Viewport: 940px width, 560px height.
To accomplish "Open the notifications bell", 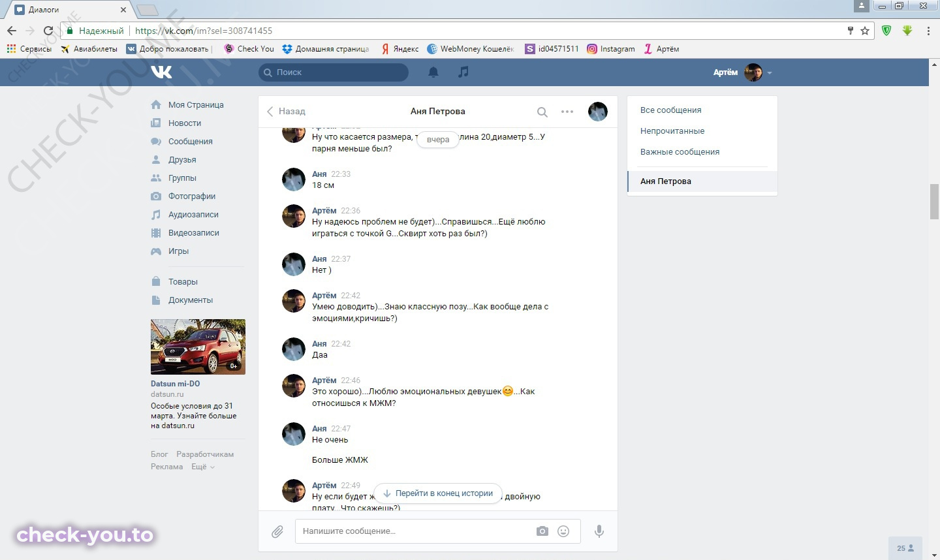I will (433, 72).
